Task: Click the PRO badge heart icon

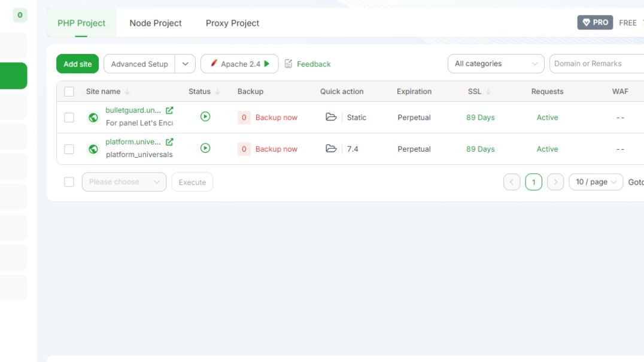Action: coord(586,22)
